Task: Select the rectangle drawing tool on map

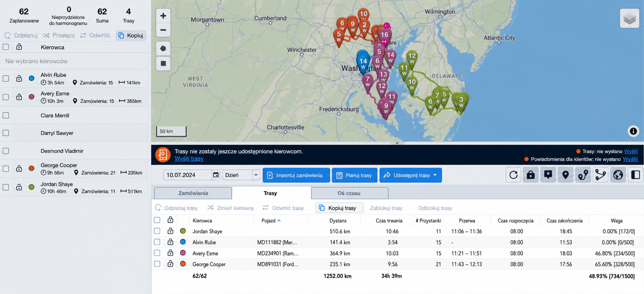Action: point(163,63)
